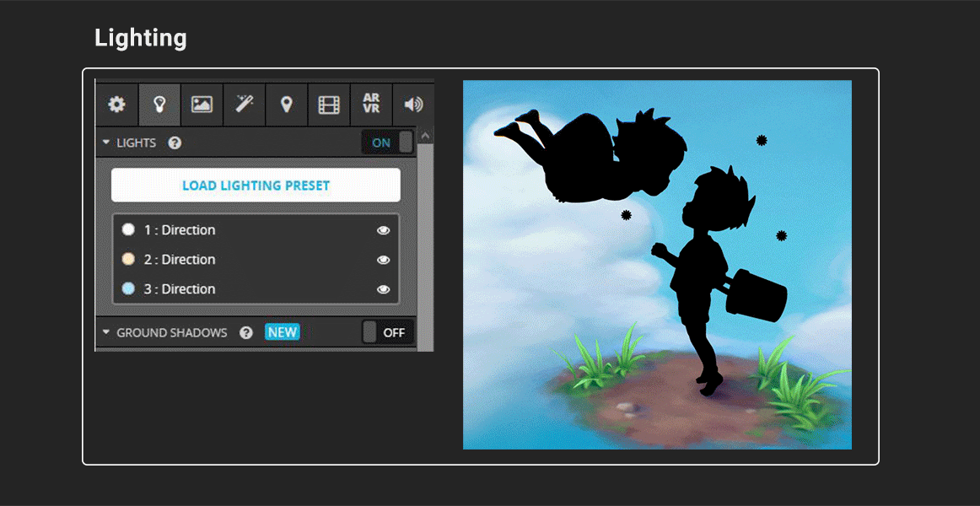980x506 pixels.
Task: Select the post-processing magic wand icon
Action: [x=244, y=105]
